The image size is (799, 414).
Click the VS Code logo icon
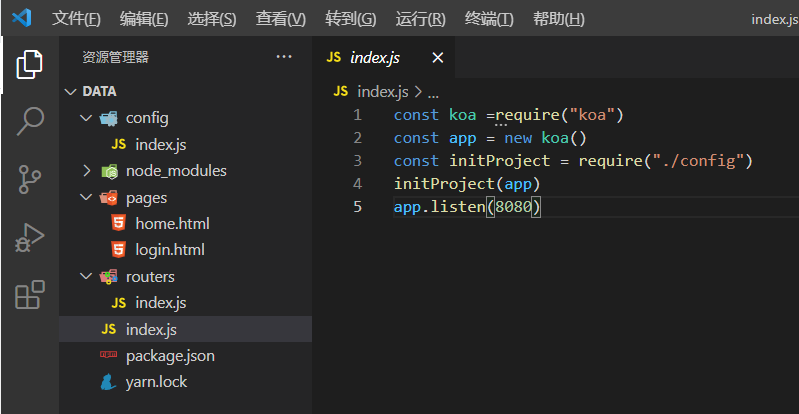22,18
